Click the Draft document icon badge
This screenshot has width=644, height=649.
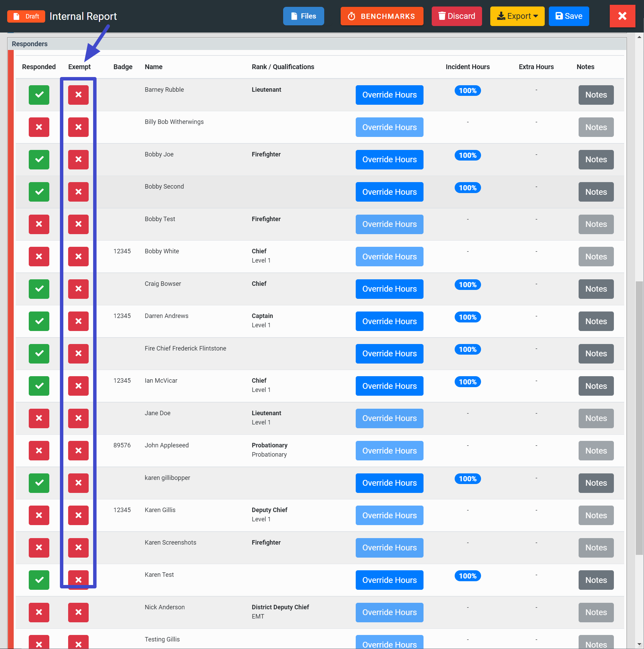coord(26,16)
